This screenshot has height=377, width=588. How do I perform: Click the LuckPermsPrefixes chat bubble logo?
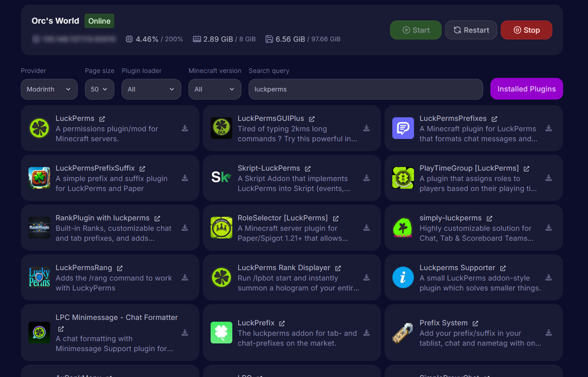click(x=403, y=128)
